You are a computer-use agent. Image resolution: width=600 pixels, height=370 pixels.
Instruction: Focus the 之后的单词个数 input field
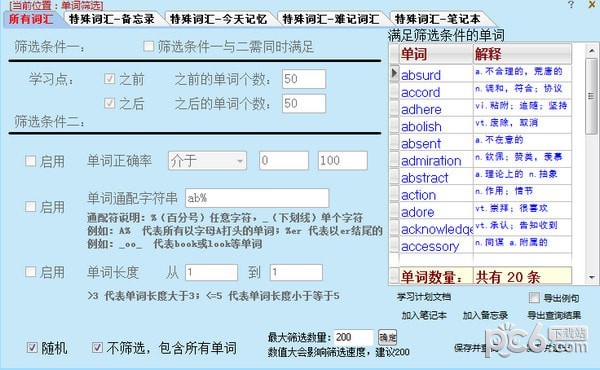click(x=304, y=103)
